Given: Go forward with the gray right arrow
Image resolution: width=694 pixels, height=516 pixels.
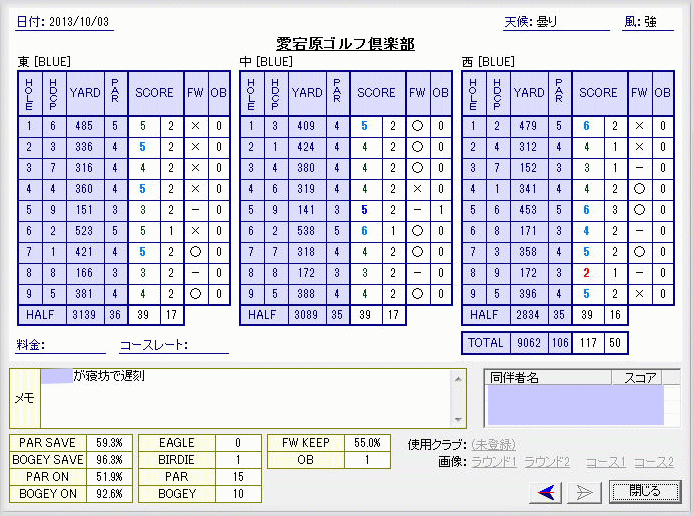Looking at the screenshot, I should pyautogui.click(x=585, y=492).
